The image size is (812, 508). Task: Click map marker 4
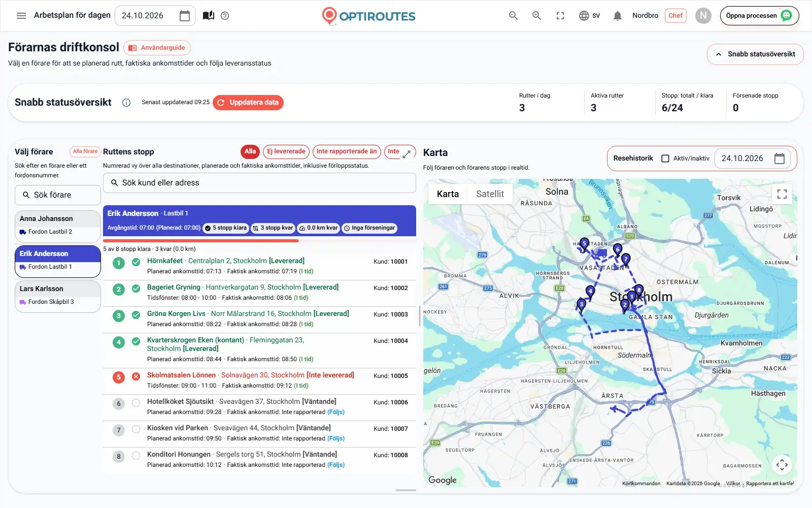click(x=590, y=293)
